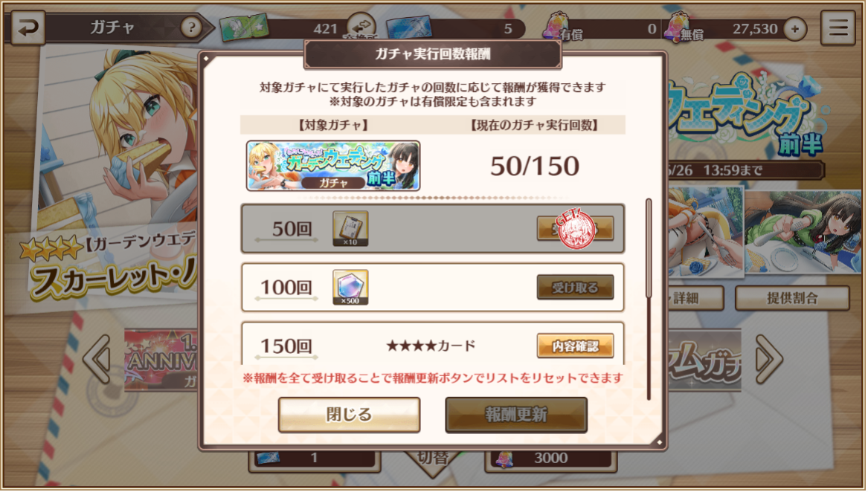Go to next gacha with right arrow

tap(769, 359)
